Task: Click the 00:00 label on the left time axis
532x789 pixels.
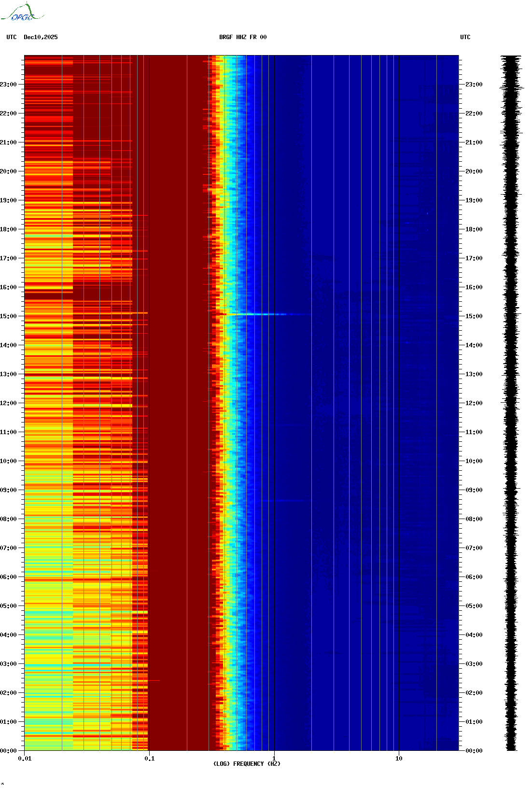Action: (8, 751)
